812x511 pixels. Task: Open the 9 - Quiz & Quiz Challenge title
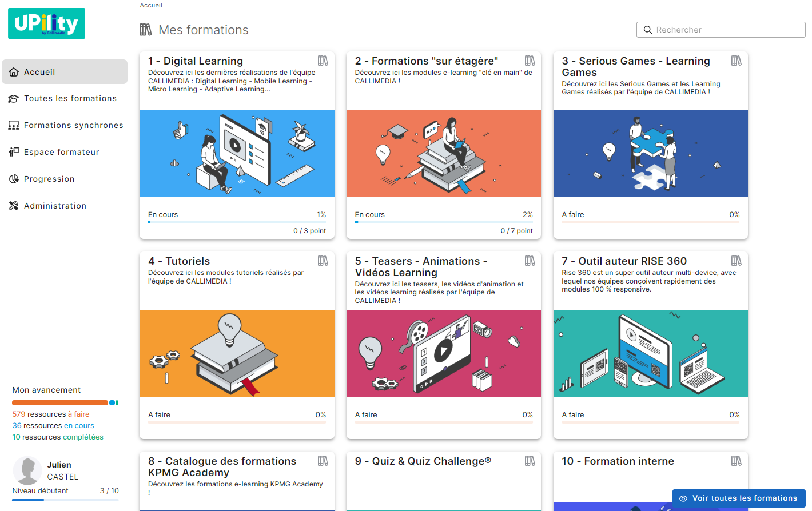[x=423, y=461]
